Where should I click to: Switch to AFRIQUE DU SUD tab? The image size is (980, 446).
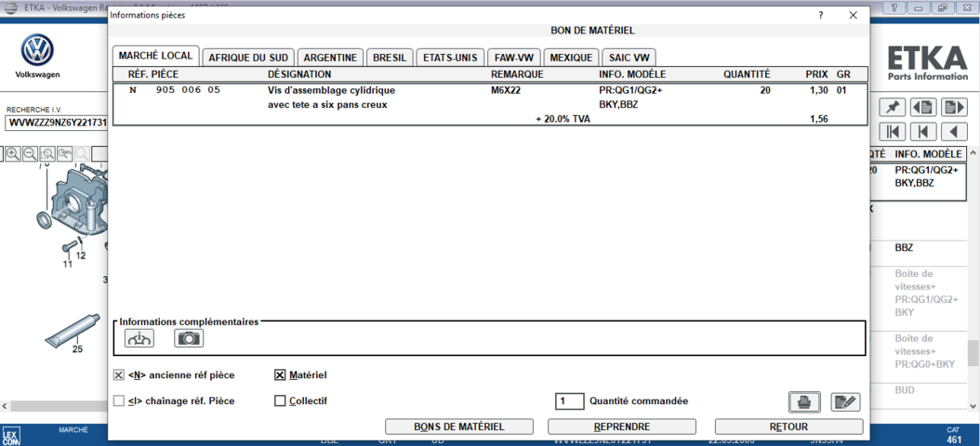click(248, 58)
